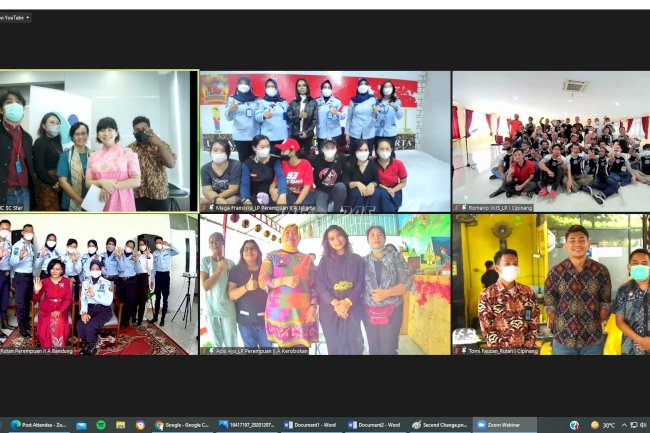Image resolution: width=650 pixels, height=433 pixels.
Task: Select the Mega Fransiska participant video
Action: [324, 140]
